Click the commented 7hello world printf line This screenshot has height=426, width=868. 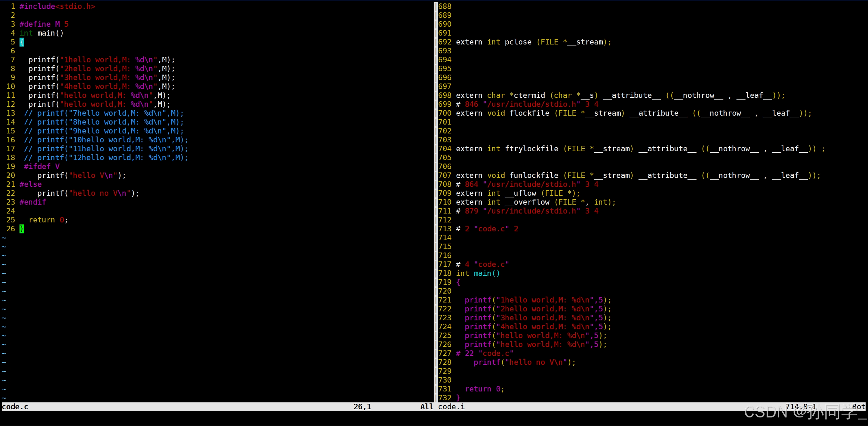pos(104,113)
